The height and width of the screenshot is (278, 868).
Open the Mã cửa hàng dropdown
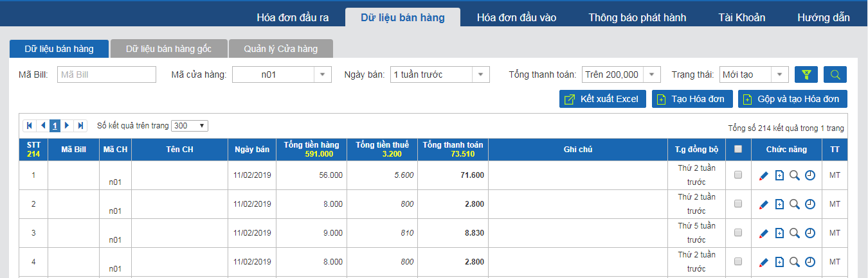282,74
